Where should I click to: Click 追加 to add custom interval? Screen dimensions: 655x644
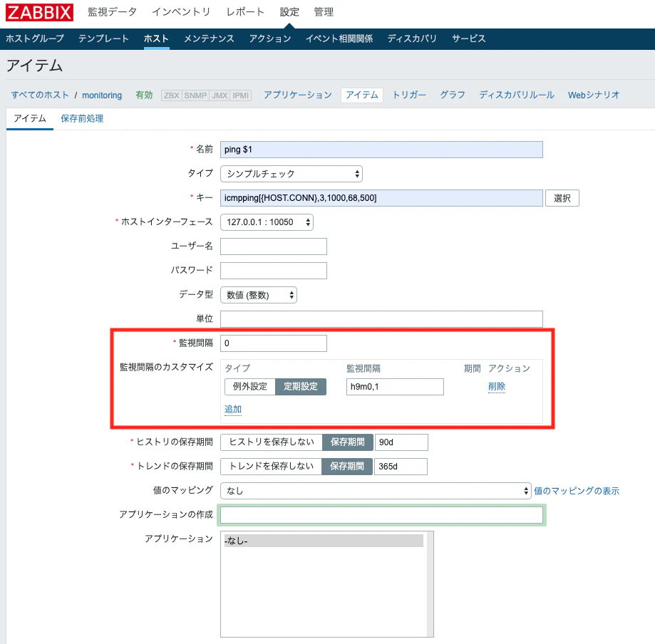point(233,410)
